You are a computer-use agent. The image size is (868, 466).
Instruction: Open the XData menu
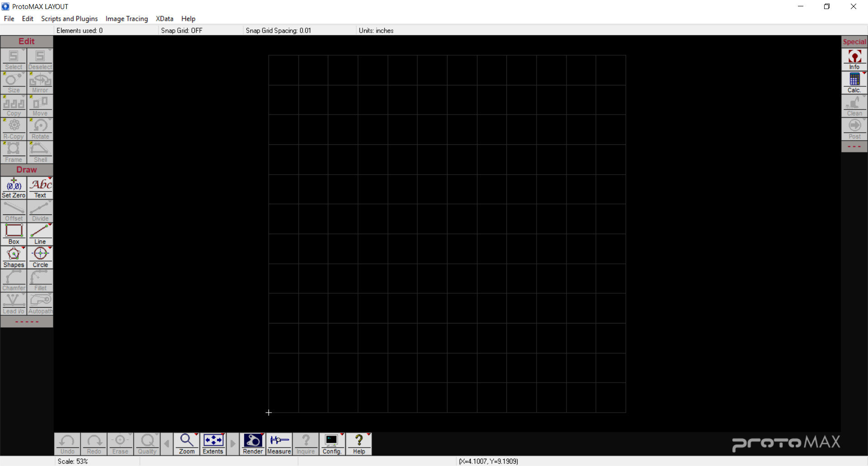click(165, 19)
